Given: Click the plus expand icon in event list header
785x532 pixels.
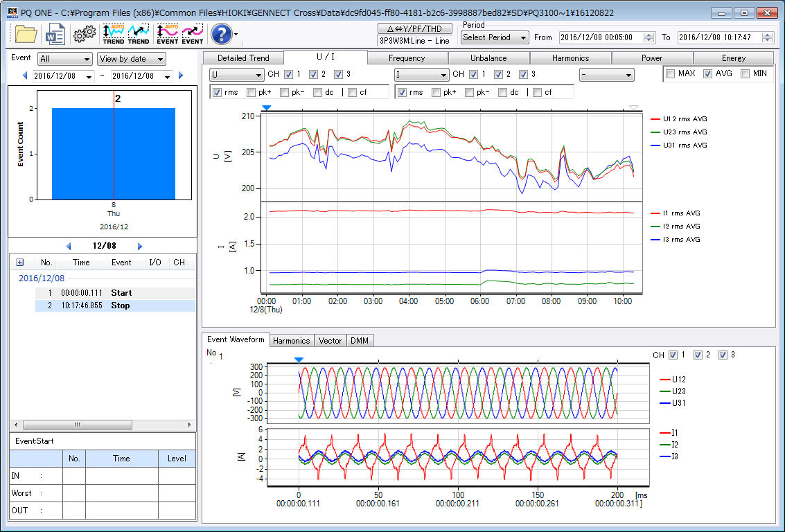Looking at the screenshot, I should pyautogui.click(x=19, y=263).
